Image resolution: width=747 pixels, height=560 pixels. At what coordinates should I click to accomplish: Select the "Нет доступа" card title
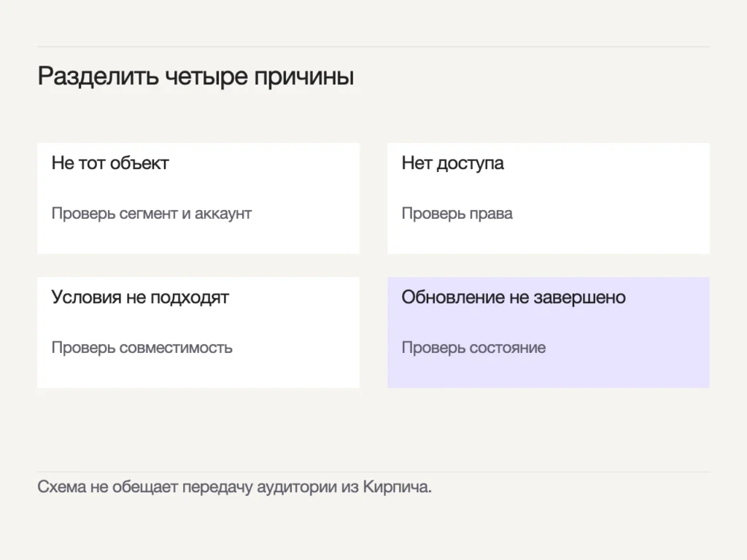pyautogui.click(x=452, y=163)
